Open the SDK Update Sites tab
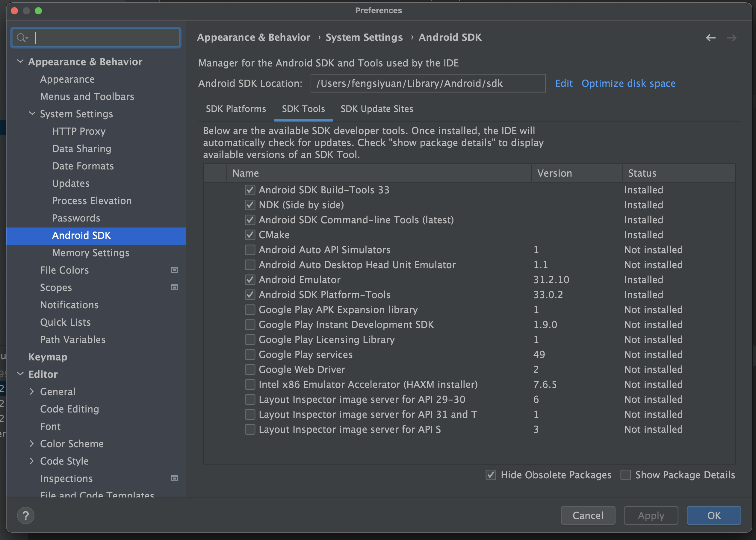The image size is (756, 540). [377, 109]
